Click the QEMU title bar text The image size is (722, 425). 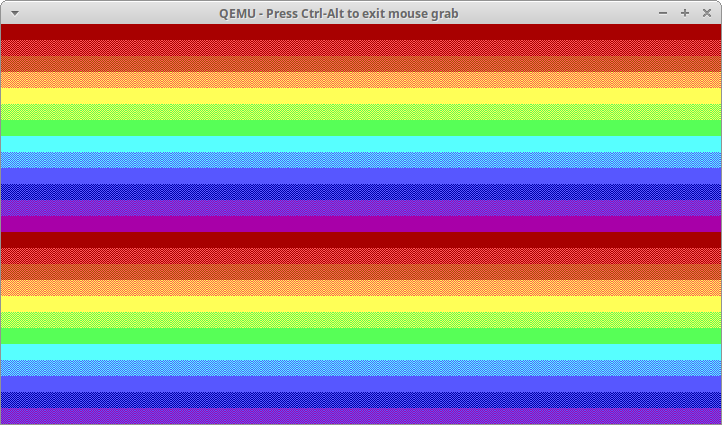(x=338, y=14)
